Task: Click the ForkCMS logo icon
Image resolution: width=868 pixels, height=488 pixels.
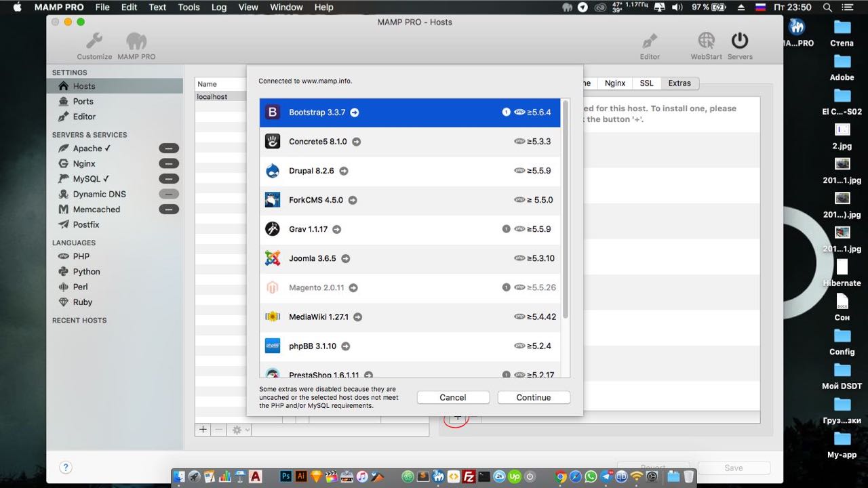Action: (273, 200)
